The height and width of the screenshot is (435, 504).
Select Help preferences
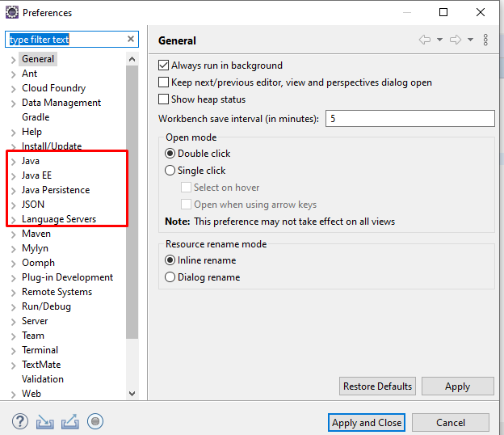31,132
